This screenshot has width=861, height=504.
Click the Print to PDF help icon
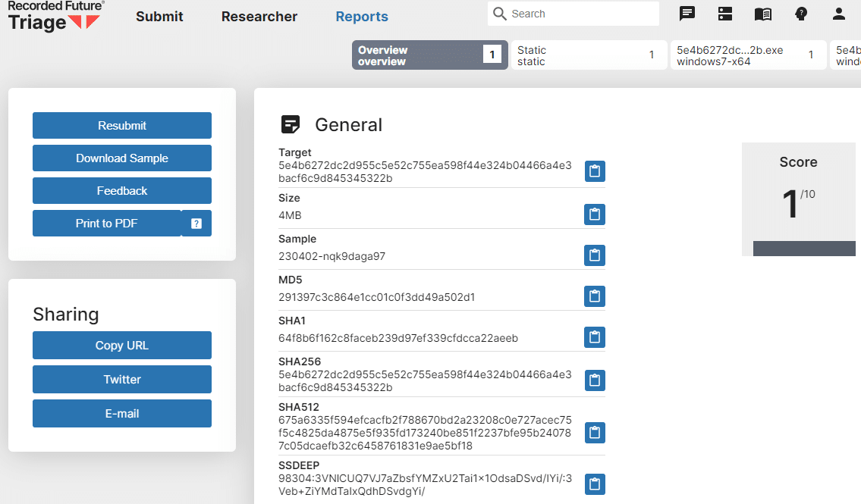[x=196, y=224]
